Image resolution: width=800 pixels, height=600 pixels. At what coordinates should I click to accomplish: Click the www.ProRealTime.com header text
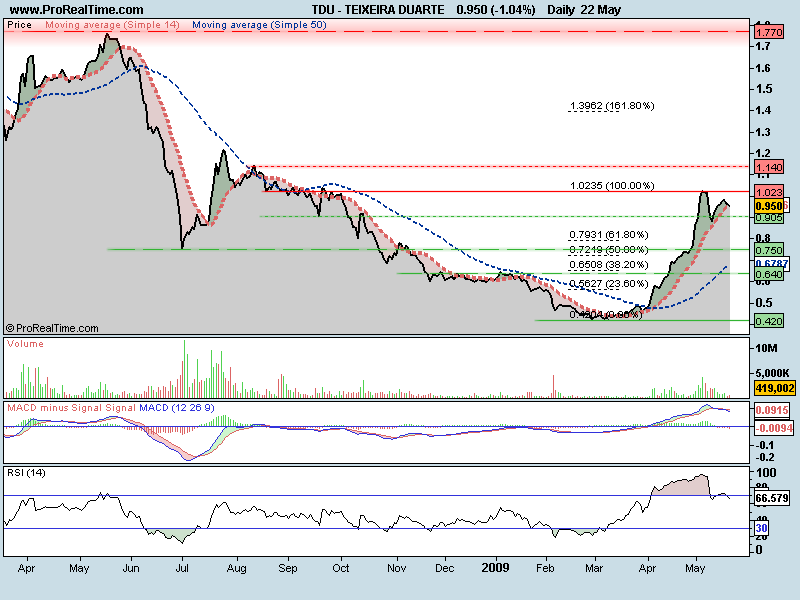tap(77, 10)
